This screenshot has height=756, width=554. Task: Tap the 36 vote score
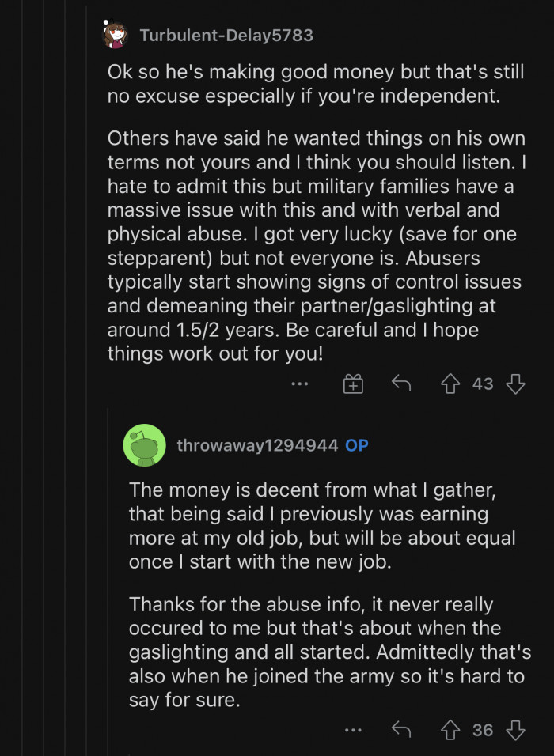click(x=483, y=730)
